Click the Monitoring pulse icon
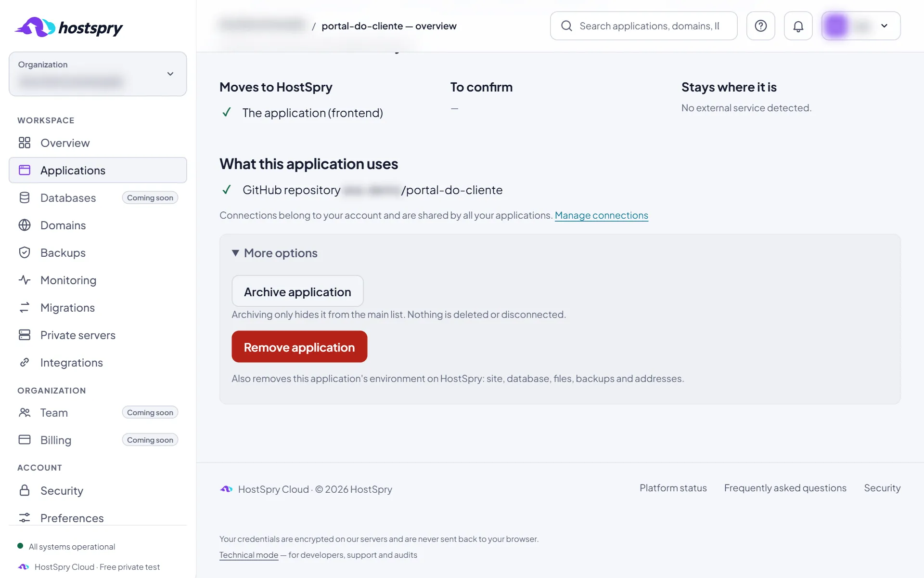 [x=25, y=280]
